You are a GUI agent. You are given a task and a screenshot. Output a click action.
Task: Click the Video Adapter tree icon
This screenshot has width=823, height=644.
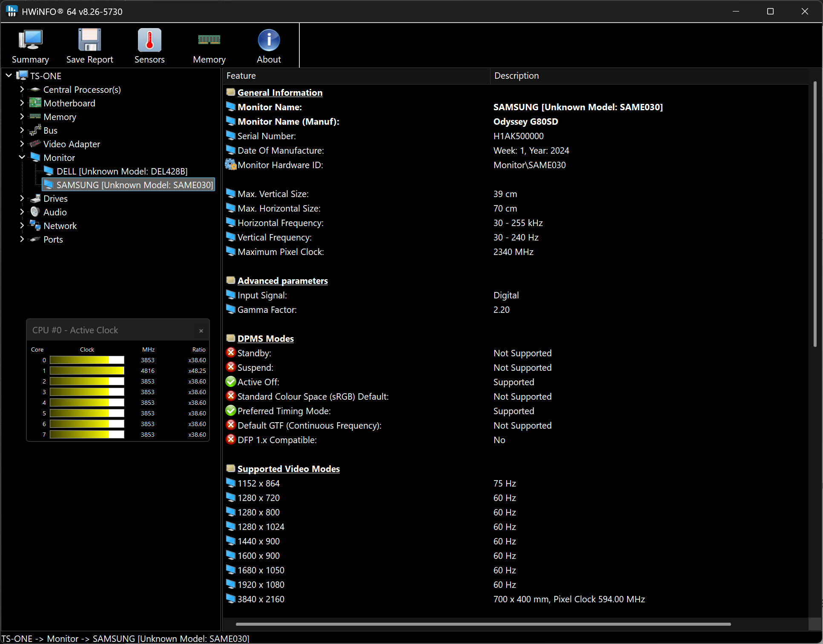click(35, 144)
